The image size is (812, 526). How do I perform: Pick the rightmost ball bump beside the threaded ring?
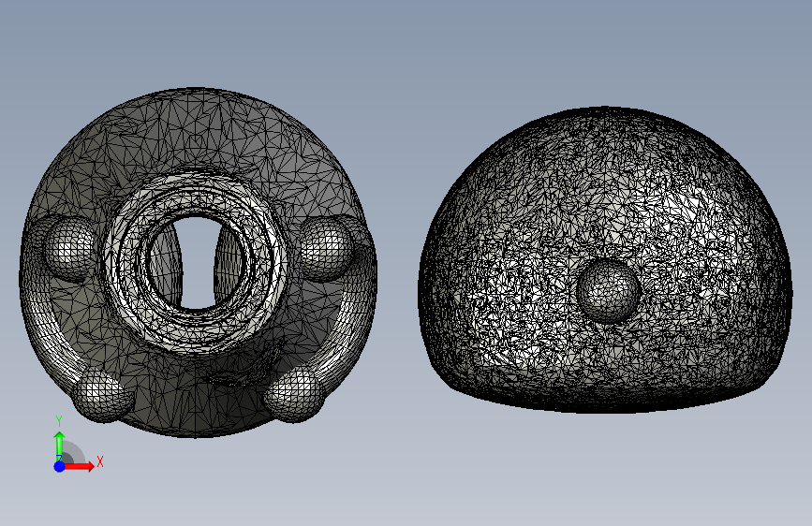[x=326, y=249]
